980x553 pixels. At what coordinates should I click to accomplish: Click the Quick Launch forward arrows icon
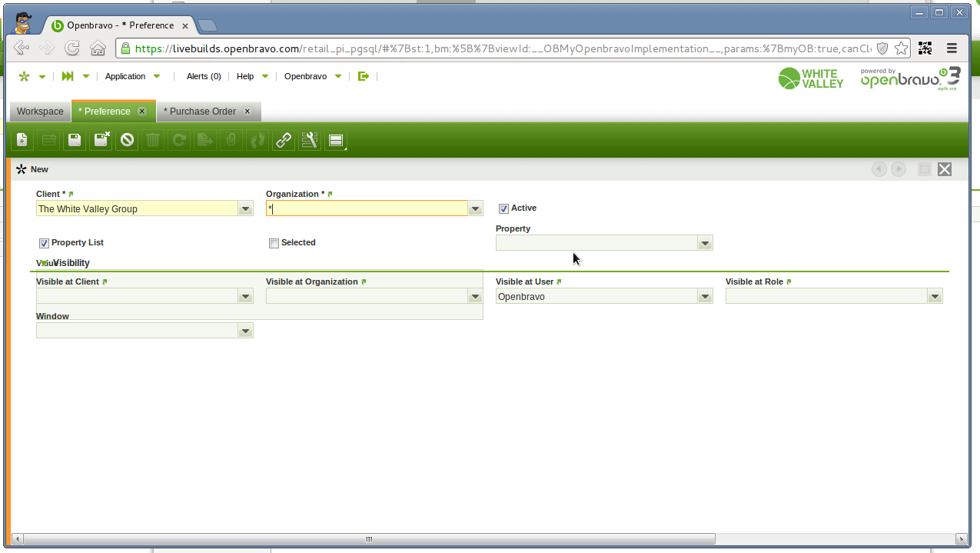point(68,76)
